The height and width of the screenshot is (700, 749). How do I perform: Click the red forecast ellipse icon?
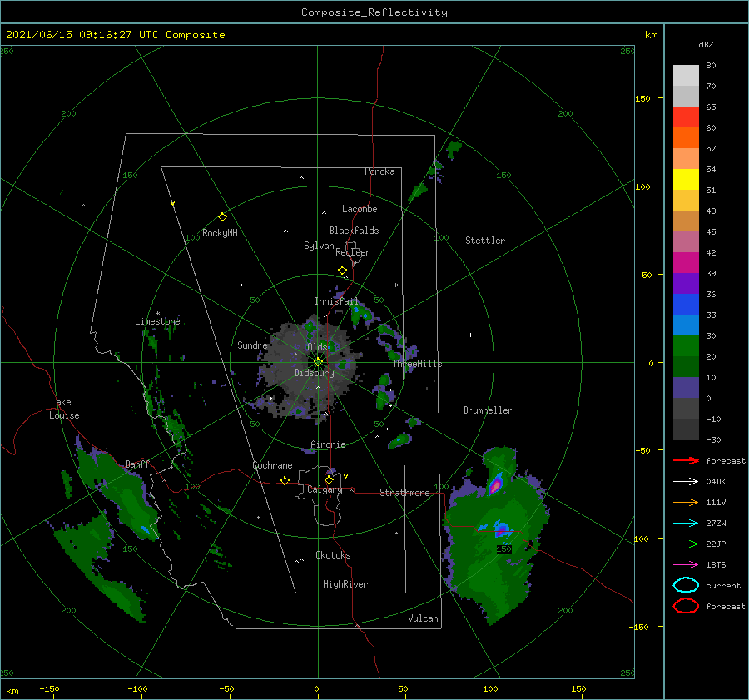[x=686, y=606]
